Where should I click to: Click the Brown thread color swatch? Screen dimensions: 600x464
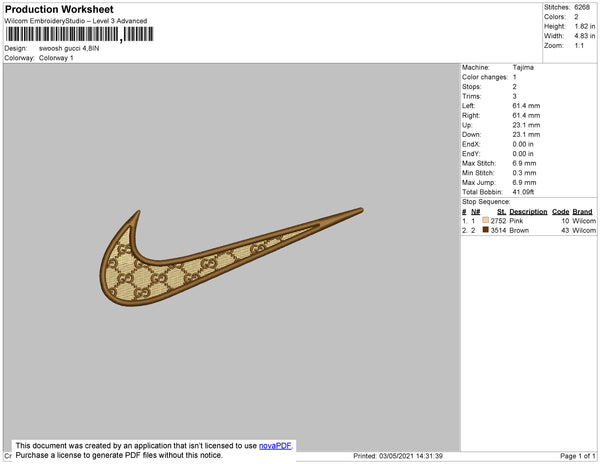(x=485, y=230)
